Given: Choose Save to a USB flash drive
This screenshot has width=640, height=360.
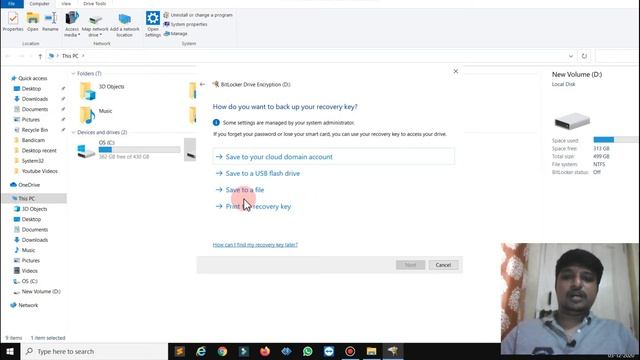Looking at the screenshot, I should point(262,173).
